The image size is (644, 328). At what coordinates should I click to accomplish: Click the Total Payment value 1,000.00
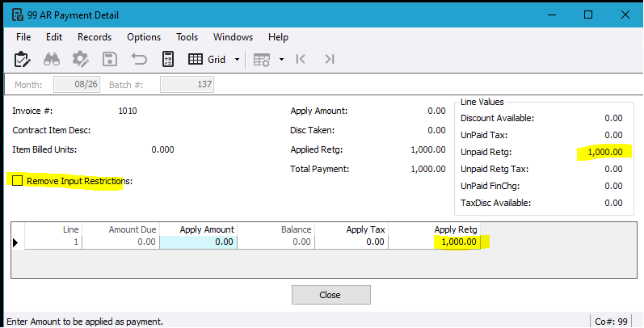click(x=428, y=169)
